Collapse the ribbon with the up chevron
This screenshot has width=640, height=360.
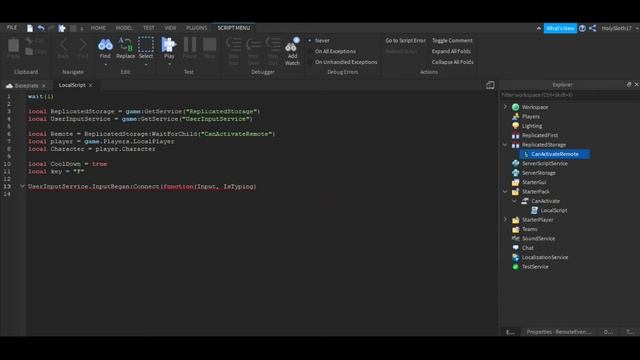coord(539,28)
